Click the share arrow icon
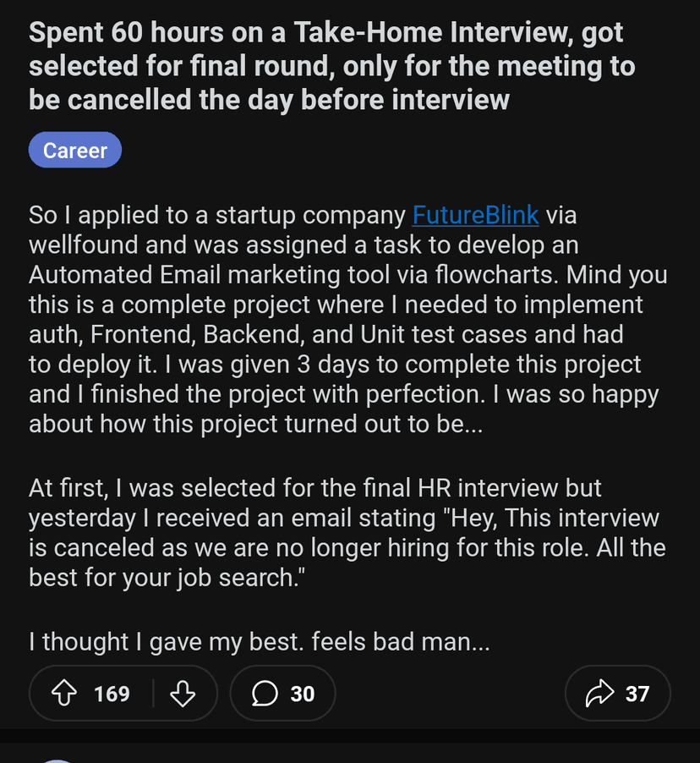The height and width of the screenshot is (763, 700). (599, 694)
